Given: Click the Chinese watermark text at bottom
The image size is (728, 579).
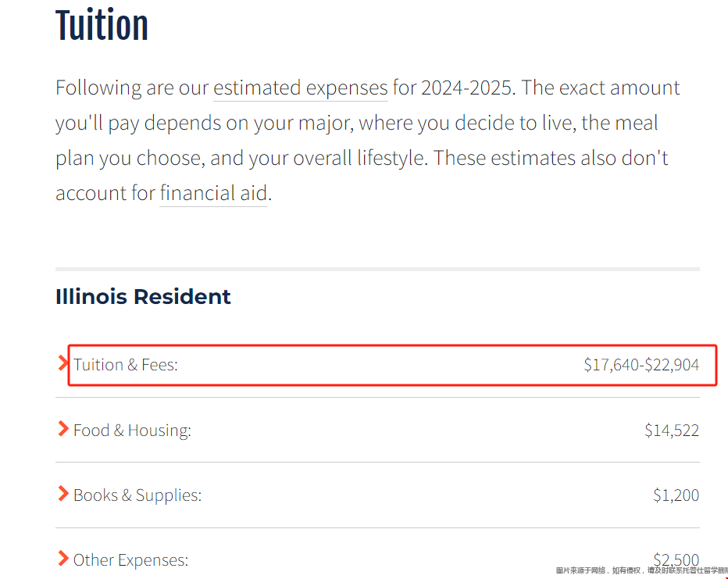Looking at the screenshot, I should (x=641, y=570).
